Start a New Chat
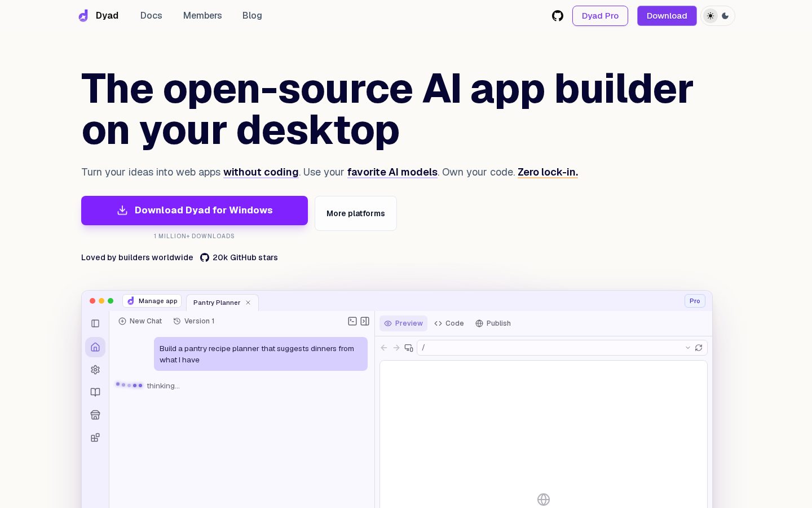Image resolution: width=812 pixels, height=508 pixels. click(x=140, y=321)
